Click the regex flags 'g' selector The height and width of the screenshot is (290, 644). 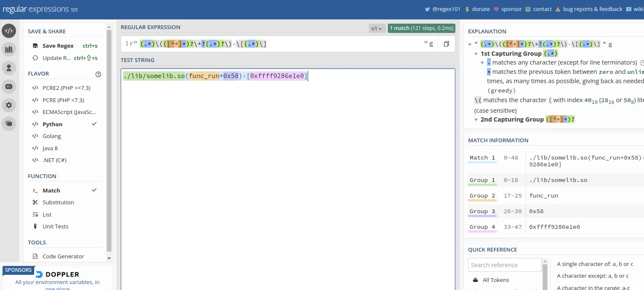[x=431, y=43]
